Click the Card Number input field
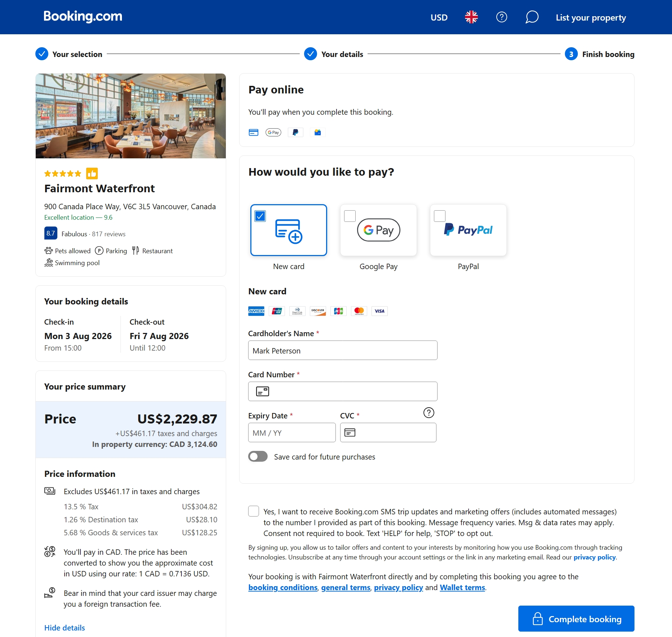672x637 pixels. [x=343, y=391]
